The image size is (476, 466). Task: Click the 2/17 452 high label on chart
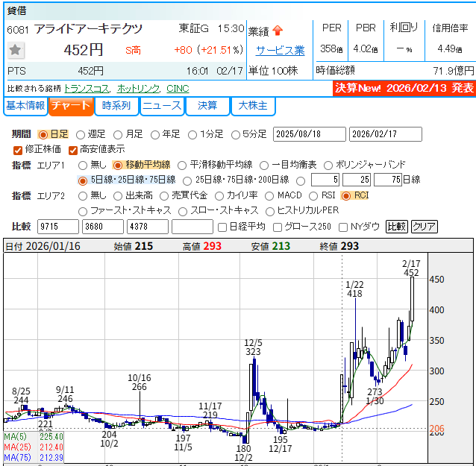[411, 268]
